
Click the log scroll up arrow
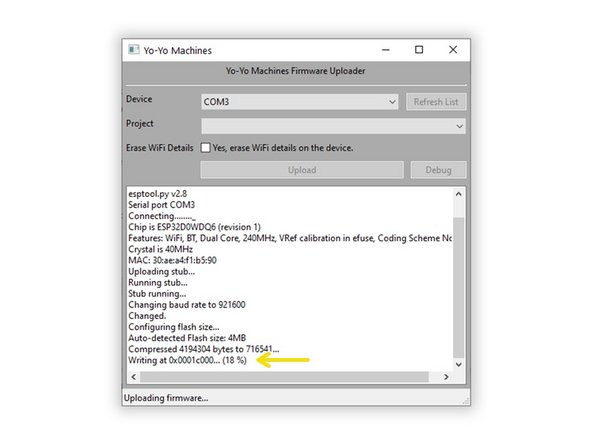459,194
